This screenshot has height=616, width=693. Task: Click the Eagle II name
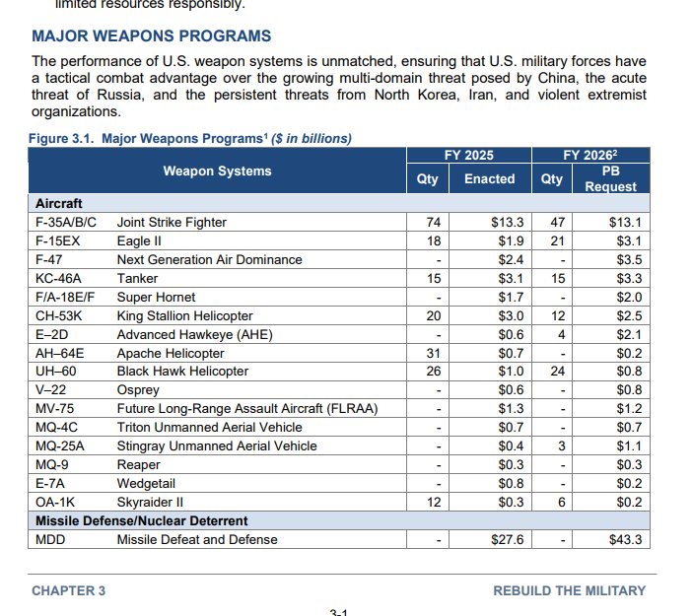pyautogui.click(x=139, y=240)
